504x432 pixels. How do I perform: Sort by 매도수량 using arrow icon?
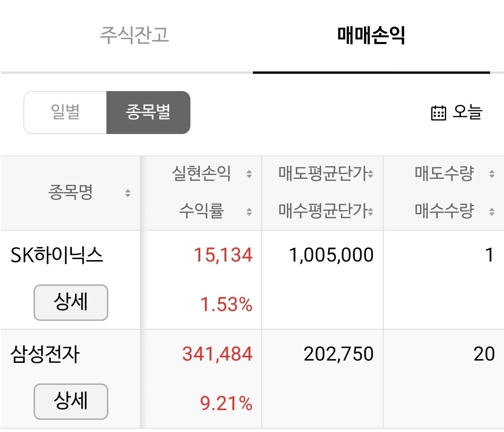[491, 174]
